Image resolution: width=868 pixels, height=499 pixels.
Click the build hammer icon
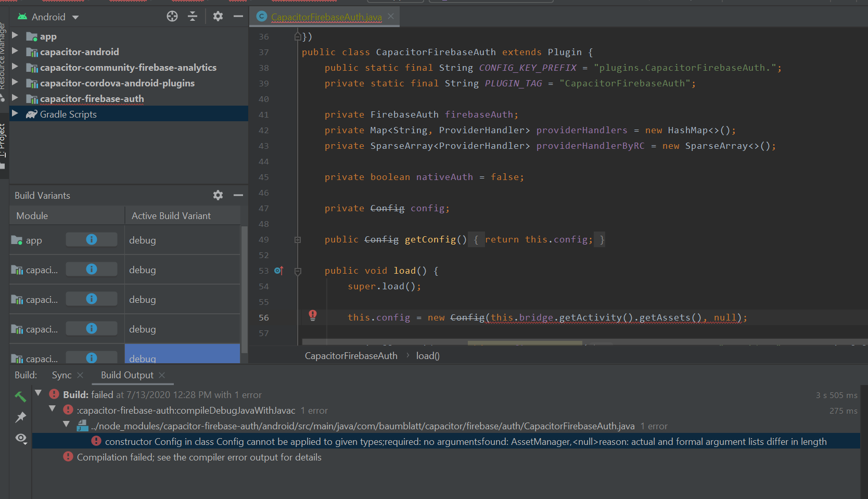pyautogui.click(x=21, y=396)
